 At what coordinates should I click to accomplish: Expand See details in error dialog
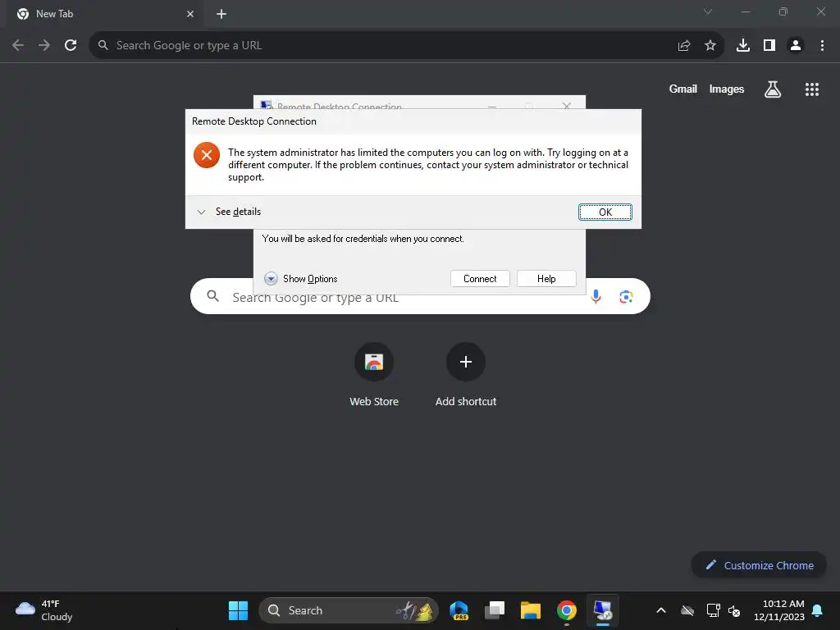pyautogui.click(x=229, y=212)
